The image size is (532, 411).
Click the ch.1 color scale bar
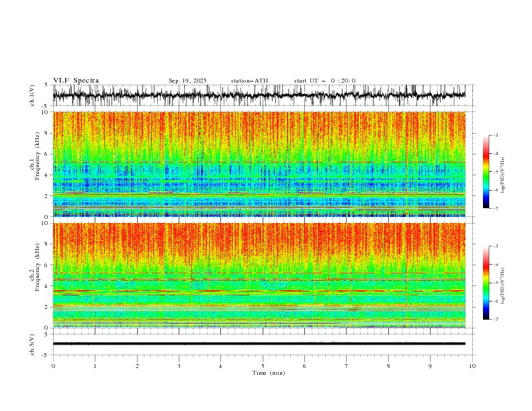coord(486,171)
